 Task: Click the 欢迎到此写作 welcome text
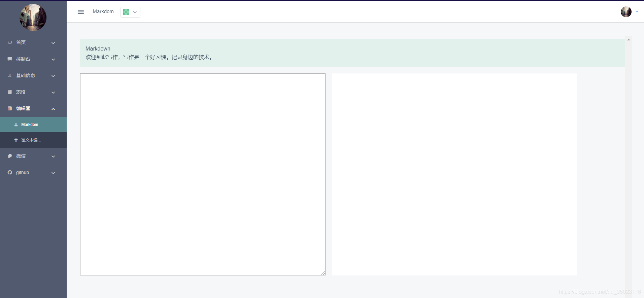point(149,57)
